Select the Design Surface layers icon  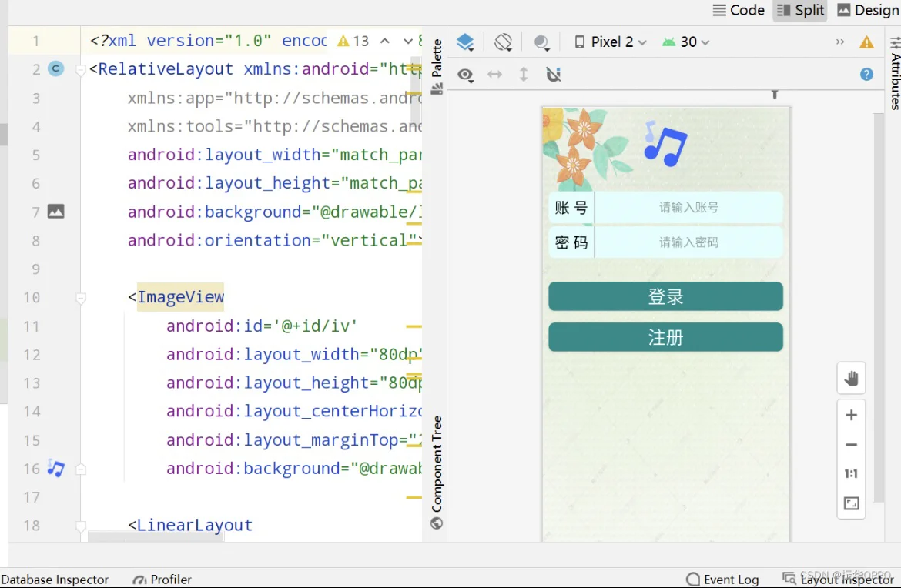tap(465, 42)
